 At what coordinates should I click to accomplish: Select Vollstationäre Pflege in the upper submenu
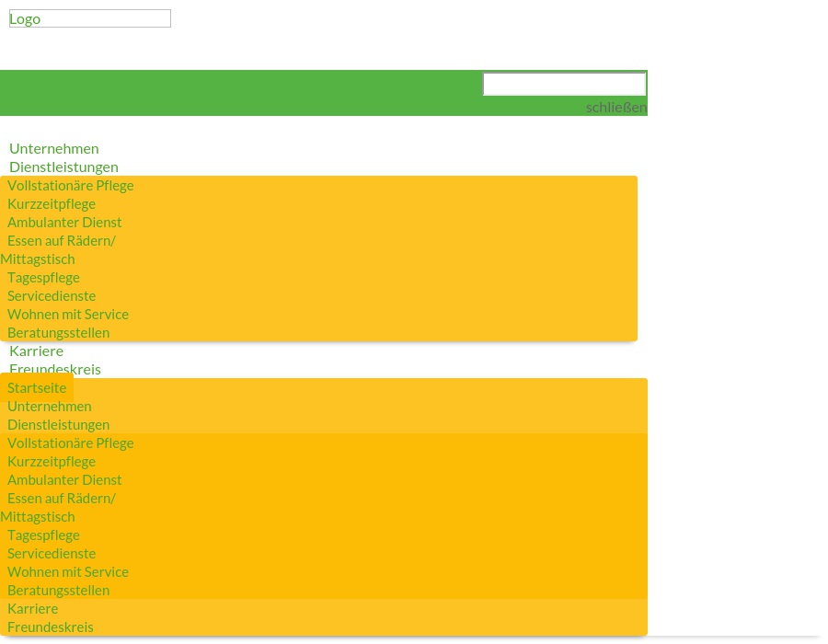(71, 185)
